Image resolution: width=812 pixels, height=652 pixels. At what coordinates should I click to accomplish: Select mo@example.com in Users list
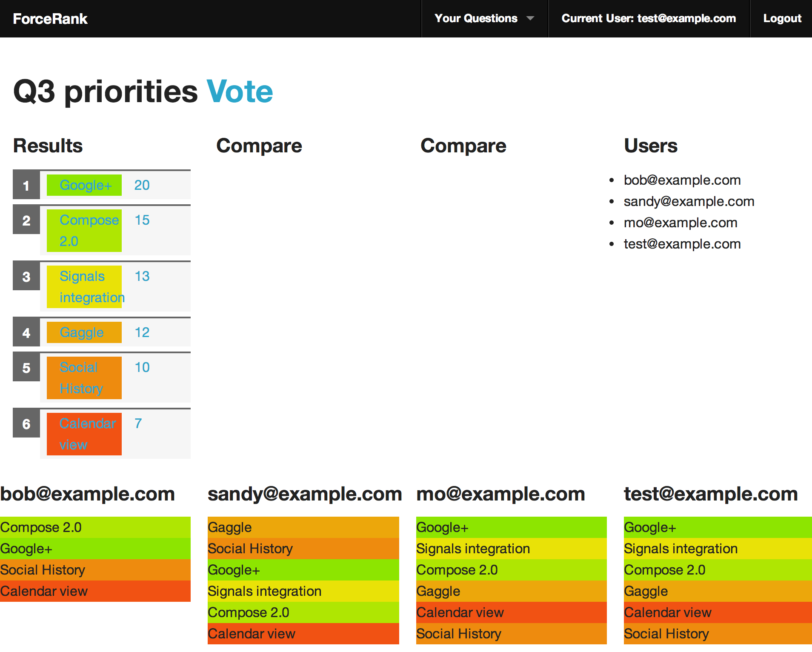(680, 223)
